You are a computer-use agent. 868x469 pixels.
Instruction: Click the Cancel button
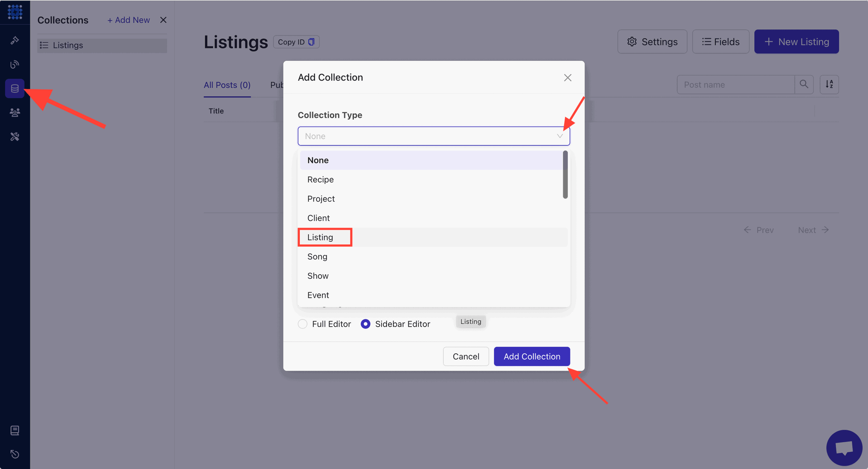[466, 356]
